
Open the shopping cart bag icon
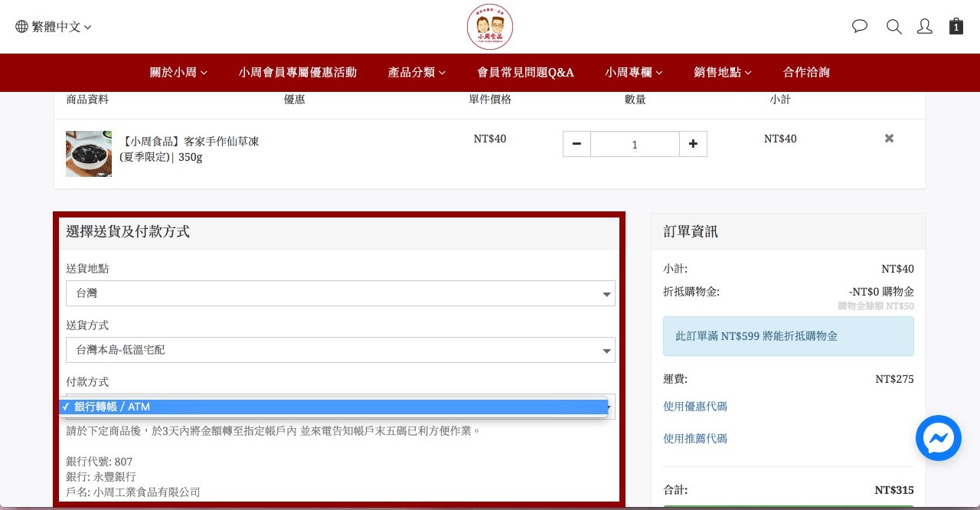955,27
